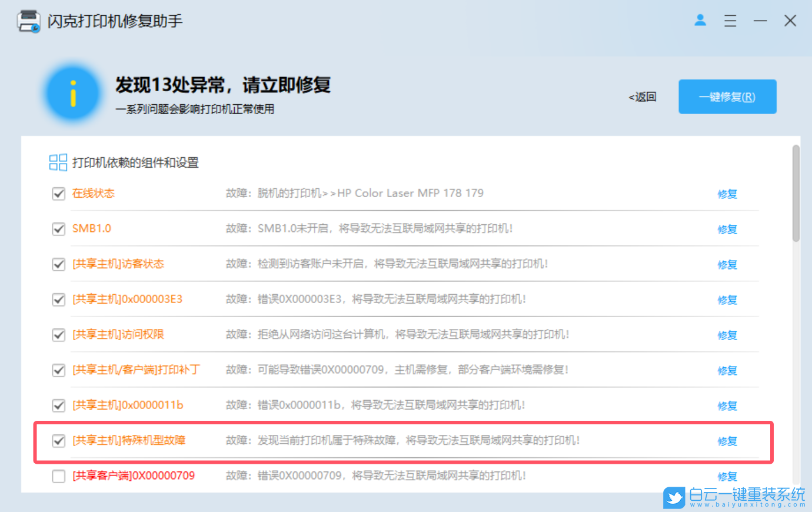The height and width of the screenshot is (512, 812).
Task: Click 修复 for the SMB1.0 row
Action: coord(727,229)
